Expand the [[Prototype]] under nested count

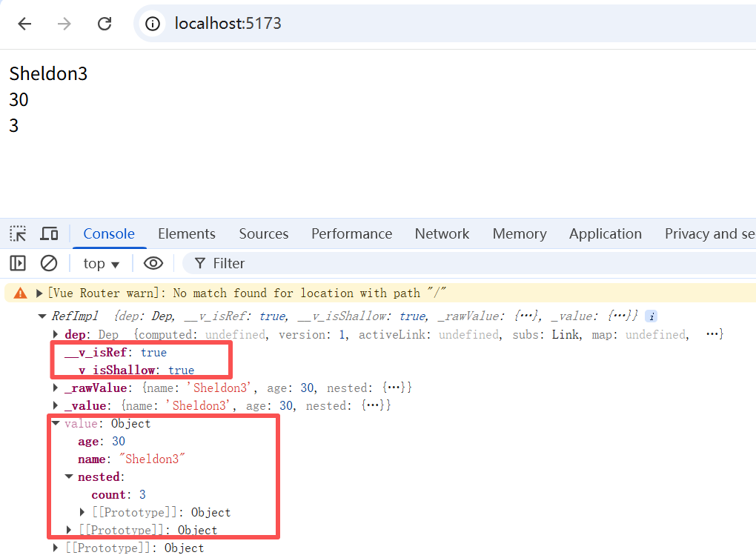point(82,512)
